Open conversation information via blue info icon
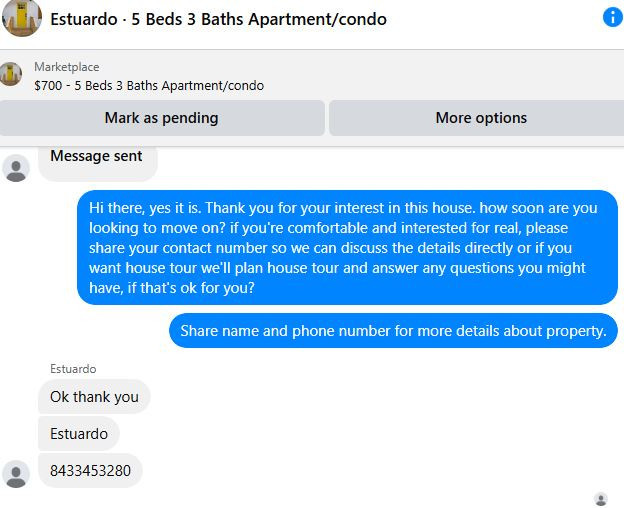The width and height of the screenshot is (624, 508). (x=613, y=18)
